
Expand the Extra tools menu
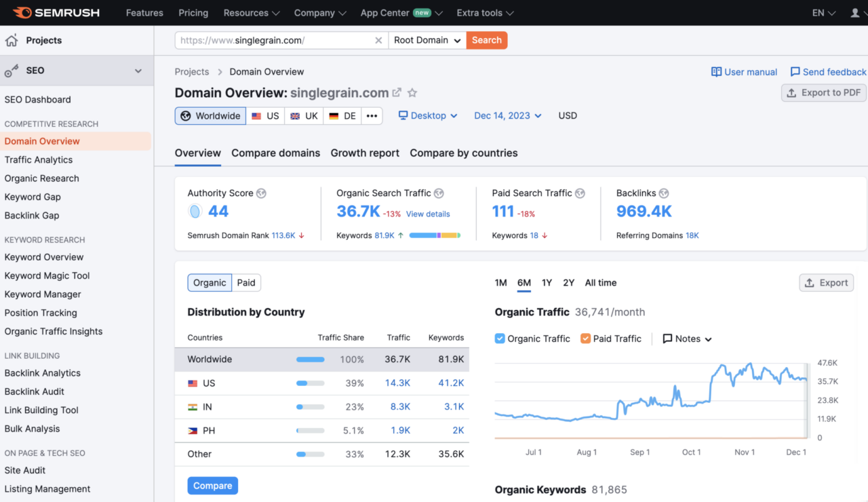pos(485,13)
